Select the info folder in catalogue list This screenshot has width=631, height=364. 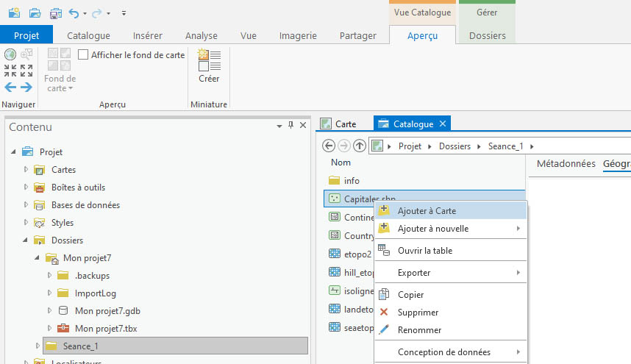352,180
